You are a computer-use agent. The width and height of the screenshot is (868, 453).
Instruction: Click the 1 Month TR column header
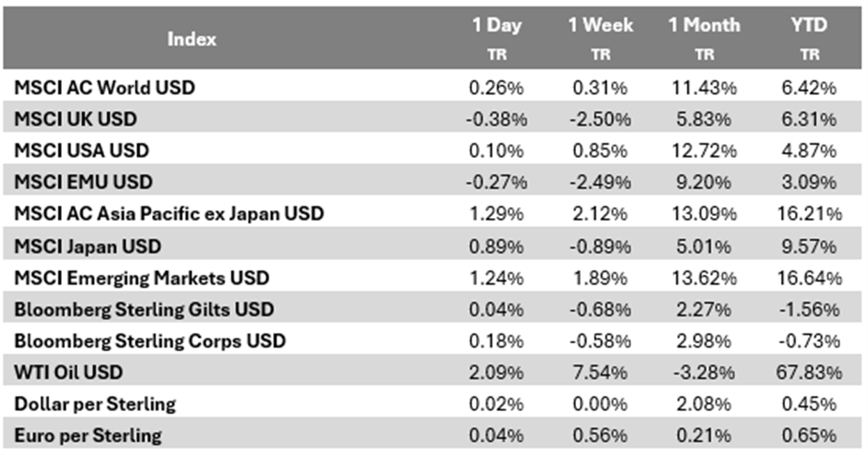pos(704,38)
